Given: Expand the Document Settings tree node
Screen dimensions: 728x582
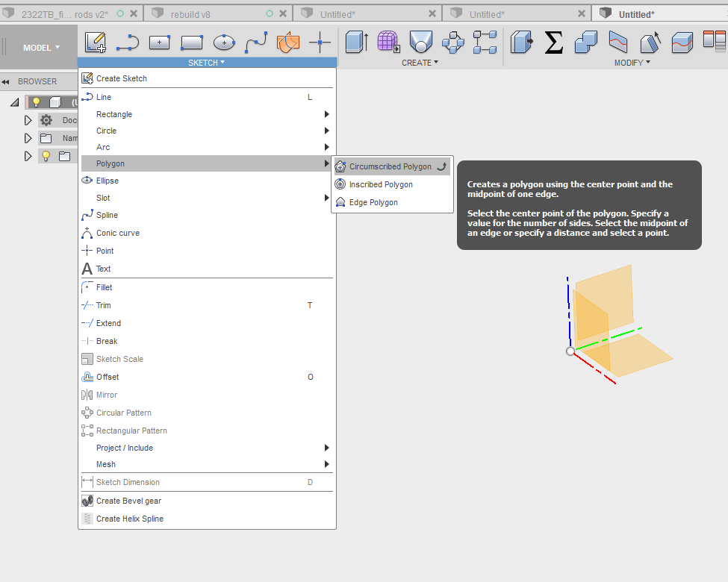Looking at the screenshot, I should point(28,120).
